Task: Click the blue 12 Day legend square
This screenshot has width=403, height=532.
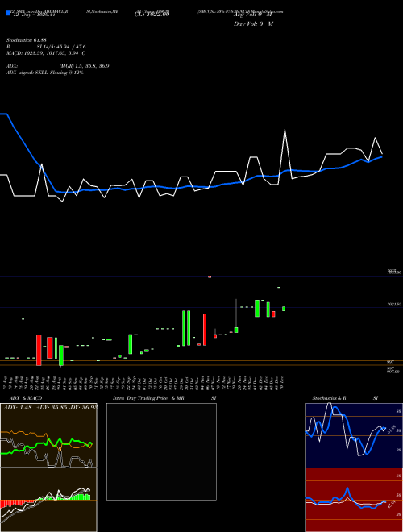Action: (9, 14)
